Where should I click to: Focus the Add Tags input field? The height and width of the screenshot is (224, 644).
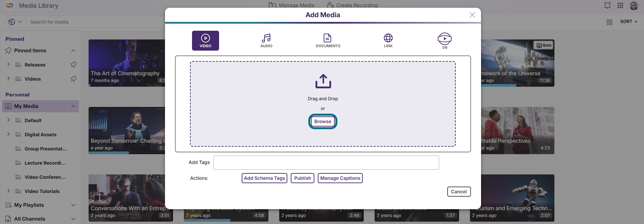click(x=326, y=163)
